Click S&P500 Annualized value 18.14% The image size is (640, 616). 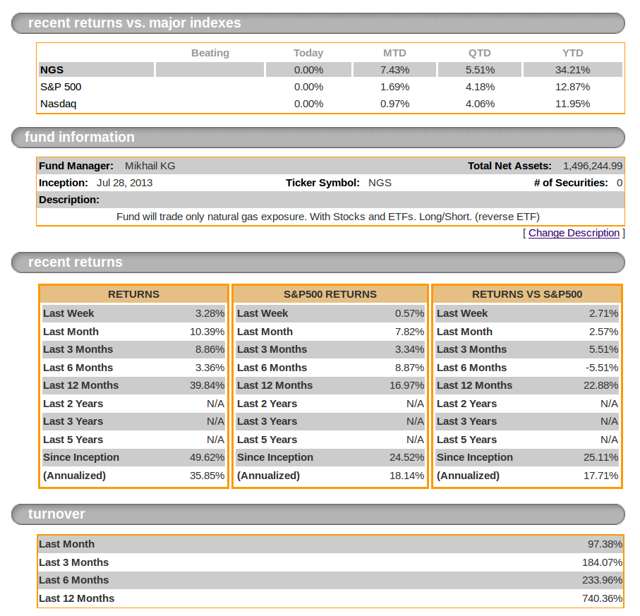pos(407,476)
